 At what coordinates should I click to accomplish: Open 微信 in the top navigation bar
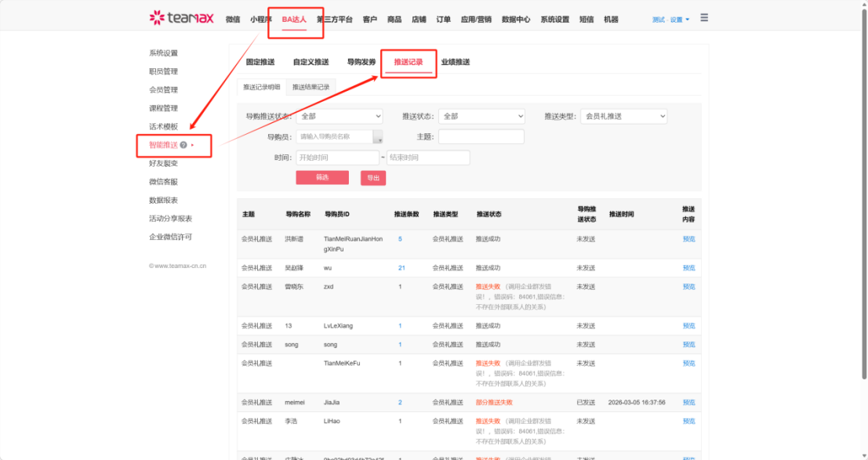tap(233, 20)
